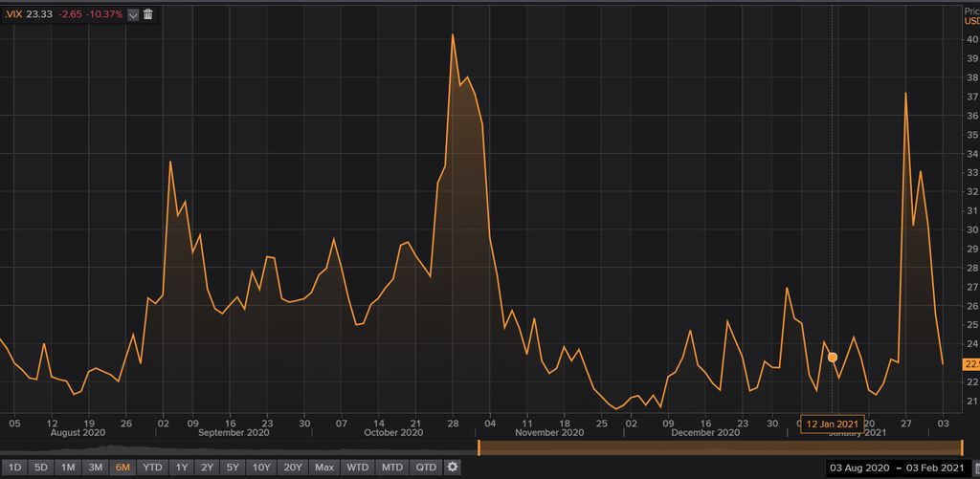Screen dimensions: 980x479
Task: Click the .VIX ticker symbol label
Action: pos(12,14)
